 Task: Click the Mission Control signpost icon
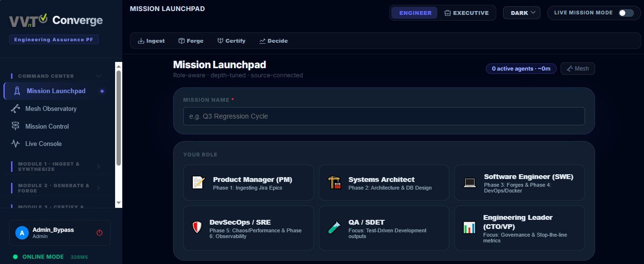point(15,126)
